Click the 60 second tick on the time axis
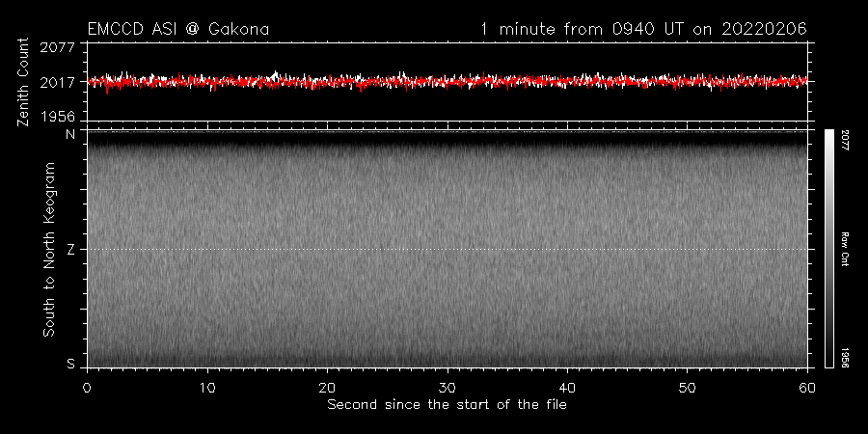This screenshot has width=868, height=434. coord(807,387)
